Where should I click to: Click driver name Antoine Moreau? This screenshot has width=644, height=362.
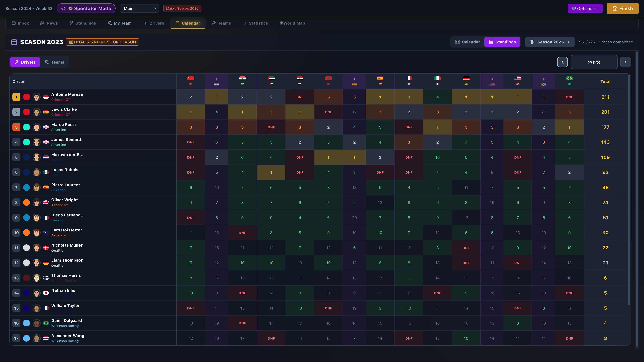tap(67, 94)
